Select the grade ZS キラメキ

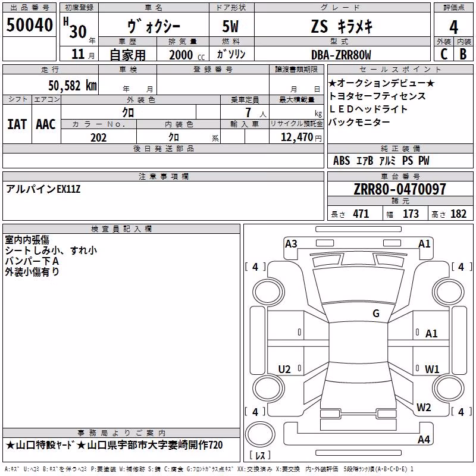342,26
